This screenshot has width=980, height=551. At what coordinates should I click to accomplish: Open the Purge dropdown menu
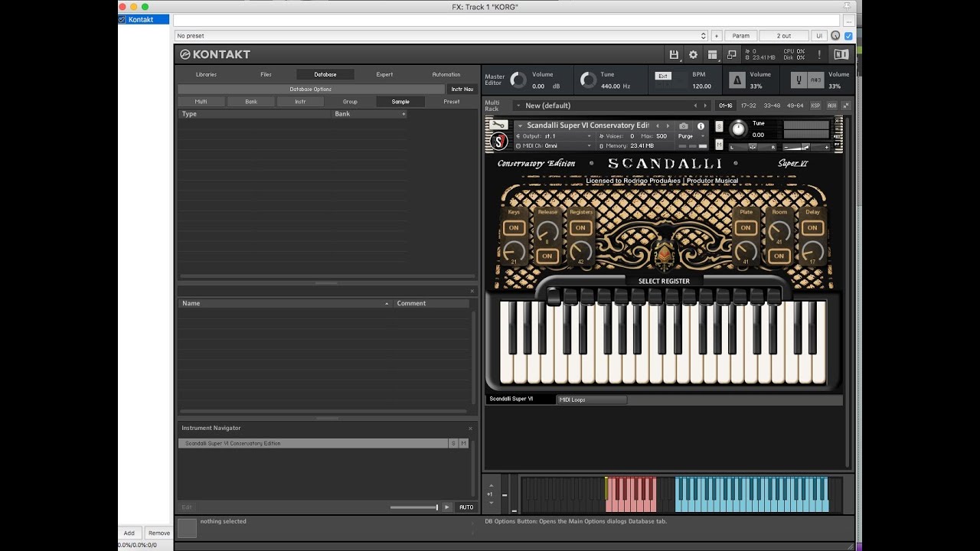pyautogui.click(x=691, y=136)
